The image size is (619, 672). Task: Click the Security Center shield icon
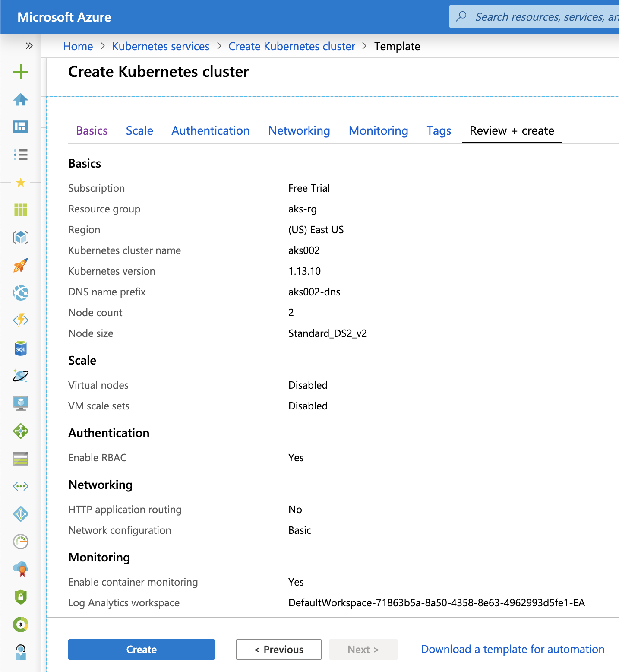coord(21,597)
